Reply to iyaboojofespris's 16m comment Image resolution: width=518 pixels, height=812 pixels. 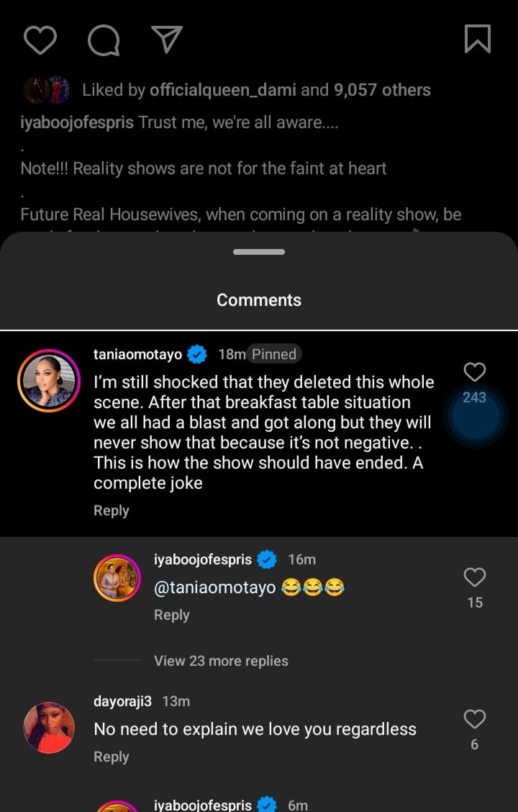[x=172, y=615]
